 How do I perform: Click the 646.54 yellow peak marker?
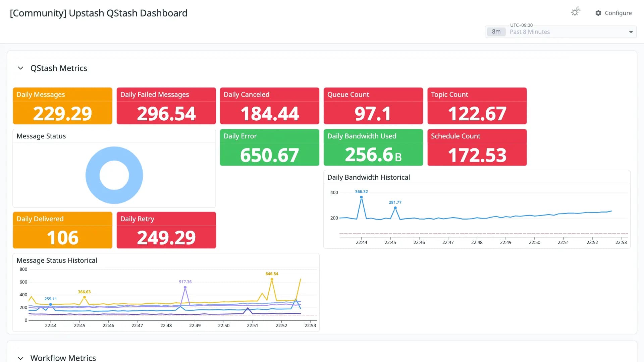[272, 279]
